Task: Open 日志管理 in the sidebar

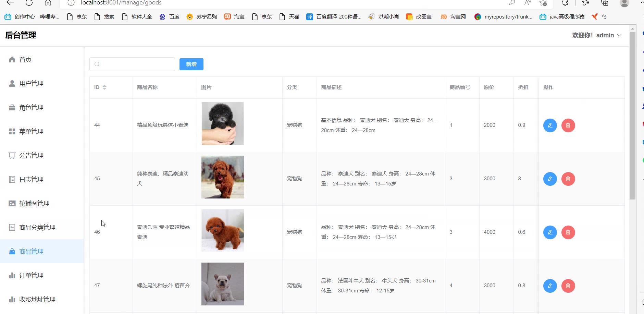Action: coord(42,180)
